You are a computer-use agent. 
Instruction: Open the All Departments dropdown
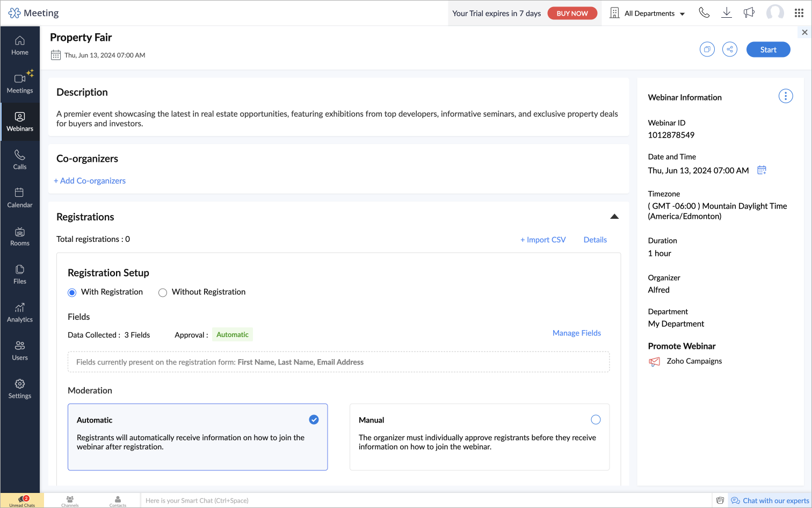[x=648, y=13]
